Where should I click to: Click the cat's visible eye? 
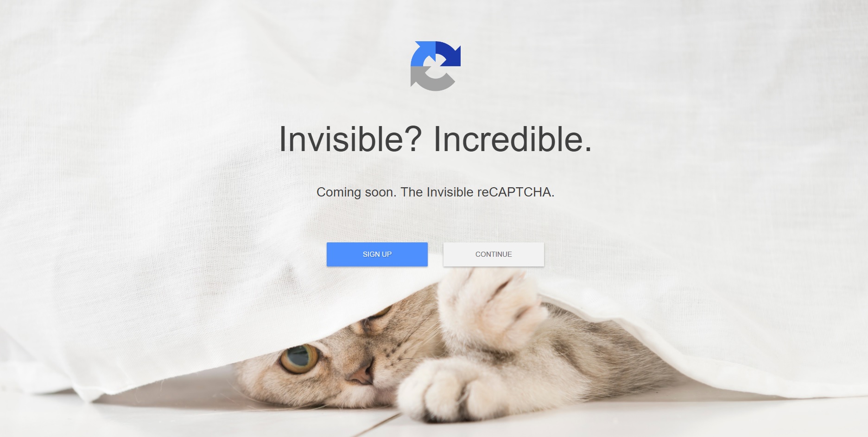click(299, 358)
